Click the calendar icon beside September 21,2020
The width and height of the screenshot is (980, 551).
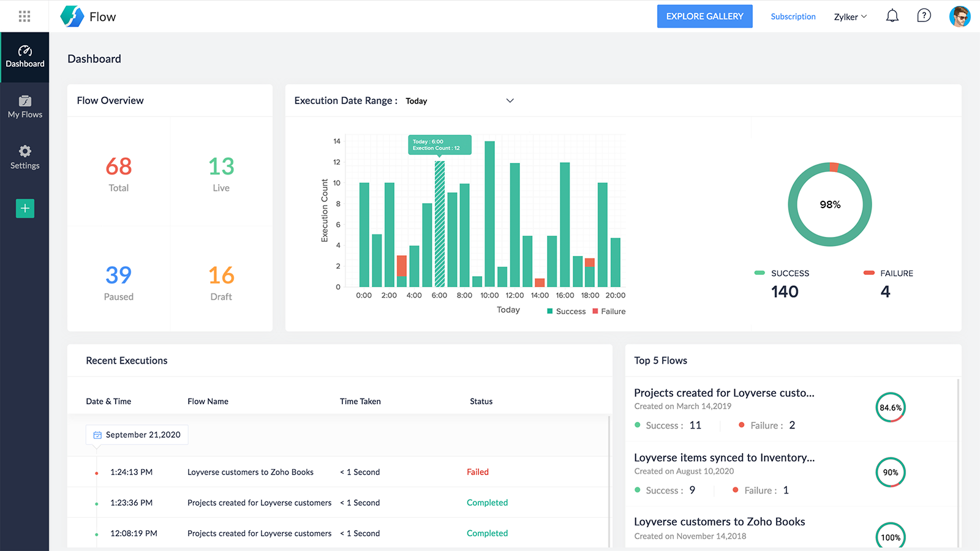[97, 435]
